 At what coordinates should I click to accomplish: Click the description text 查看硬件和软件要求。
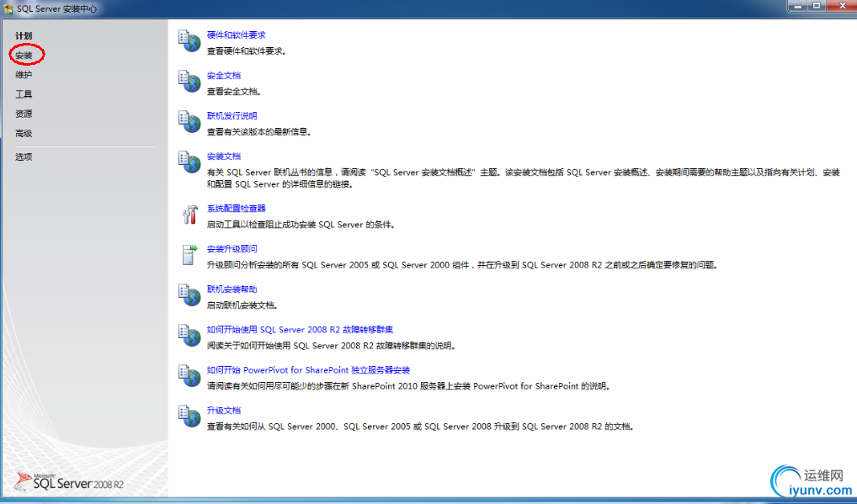(x=247, y=51)
